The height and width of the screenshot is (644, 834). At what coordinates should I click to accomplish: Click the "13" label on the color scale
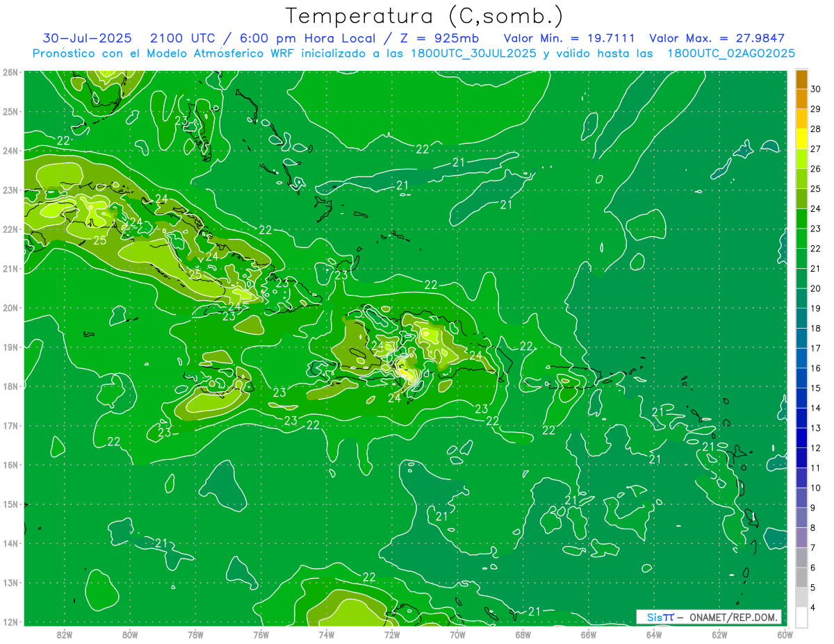point(815,428)
